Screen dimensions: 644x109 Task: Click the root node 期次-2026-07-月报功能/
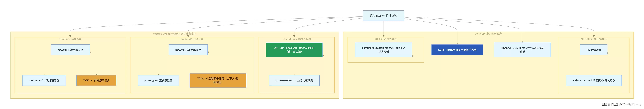click(383, 15)
